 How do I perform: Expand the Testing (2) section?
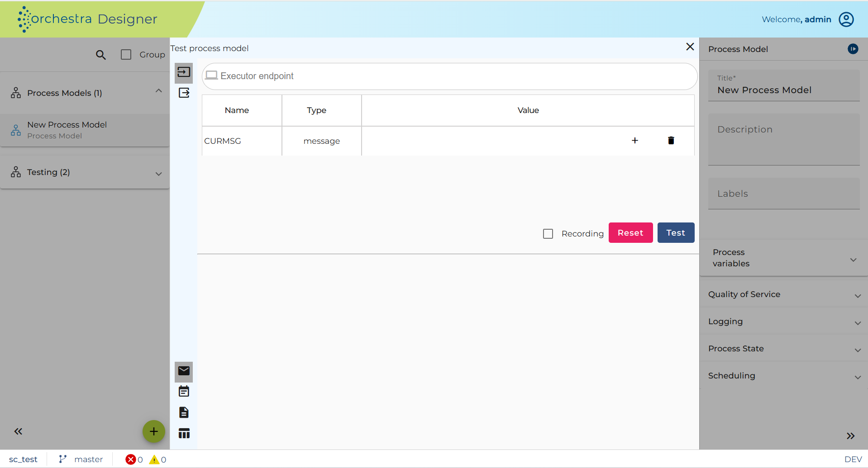pos(158,174)
